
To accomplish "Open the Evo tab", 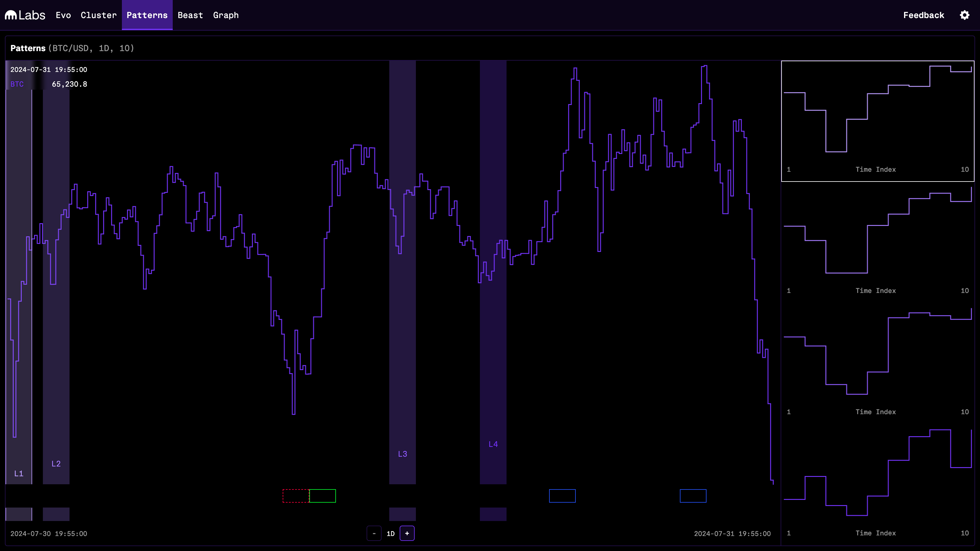I will pos(63,15).
